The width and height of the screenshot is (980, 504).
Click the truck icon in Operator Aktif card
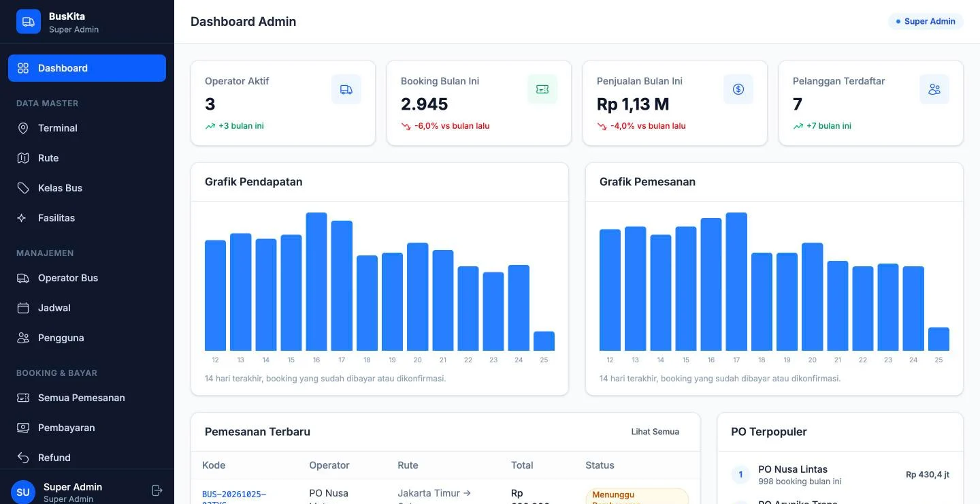coord(346,89)
